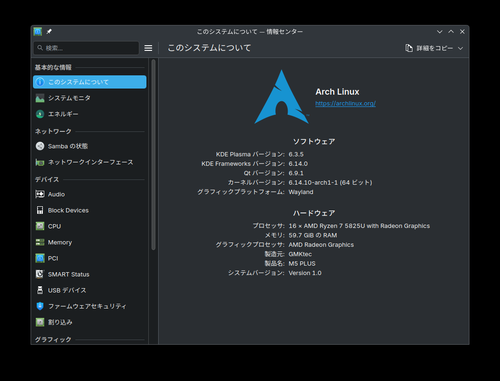This screenshot has height=381, width=500.
Task: Select Audio entry in デバイス
Action: click(90, 194)
